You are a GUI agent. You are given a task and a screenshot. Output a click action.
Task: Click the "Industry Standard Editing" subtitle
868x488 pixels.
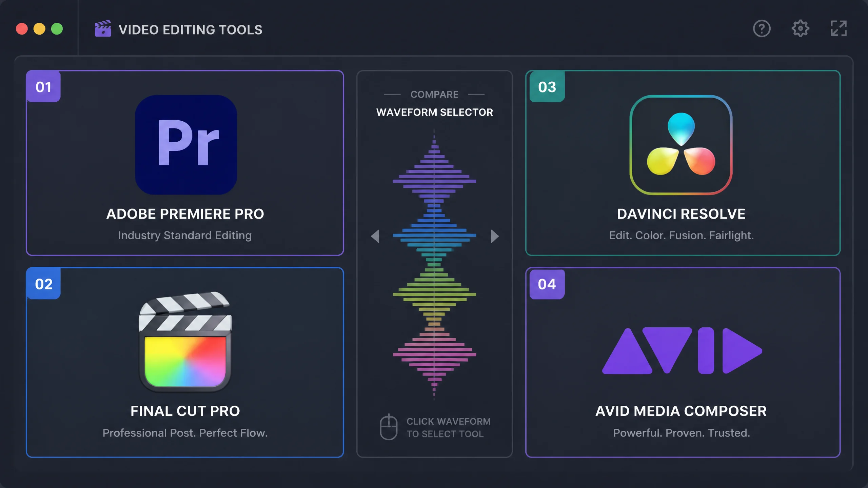[x=185, y=236]
